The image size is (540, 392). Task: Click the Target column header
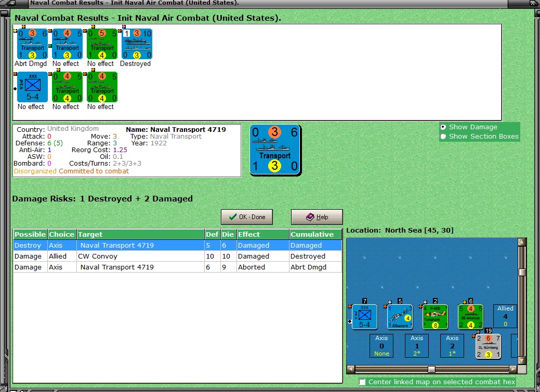pos(140,234)
